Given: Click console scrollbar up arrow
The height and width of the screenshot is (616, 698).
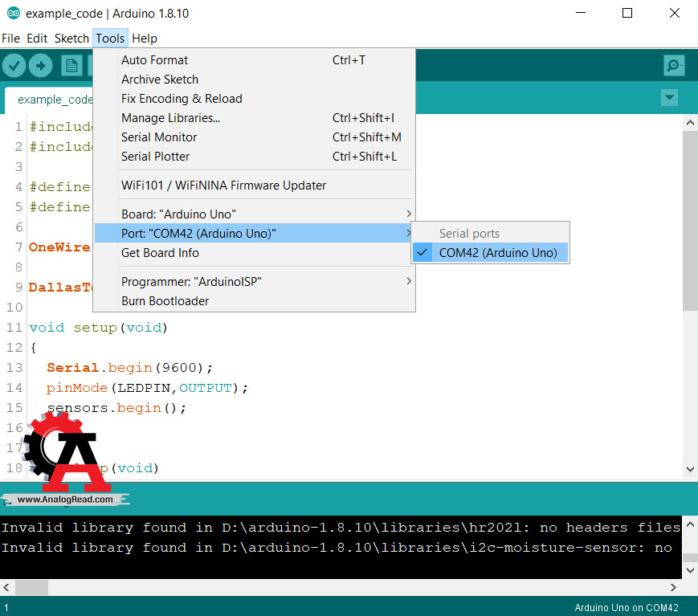Looking at the screenshot, I should click(690, 524).
